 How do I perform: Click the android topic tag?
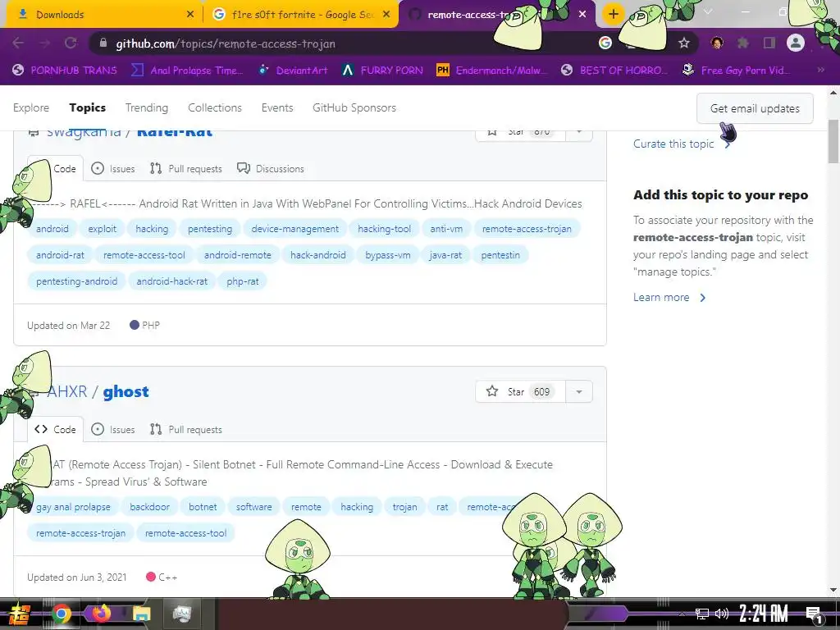click(x=52, y=229)
